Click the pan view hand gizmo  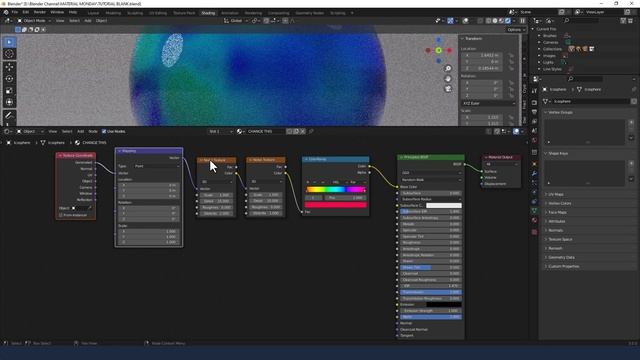pyautogui.click(x=448, y=79)
